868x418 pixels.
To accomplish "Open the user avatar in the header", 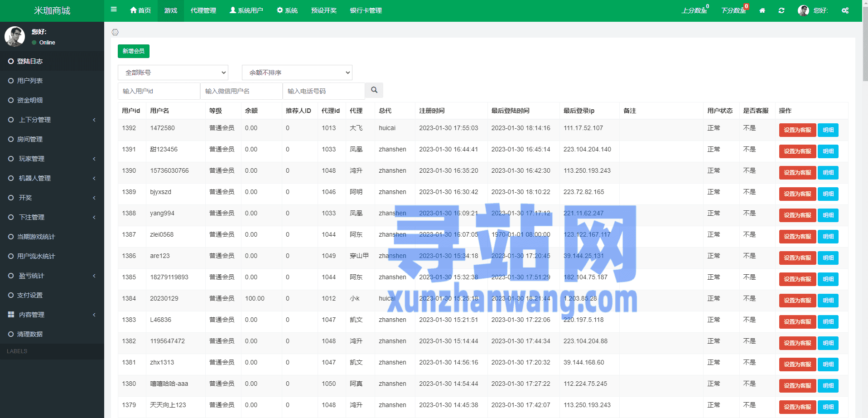I will (x=803, y=10).
